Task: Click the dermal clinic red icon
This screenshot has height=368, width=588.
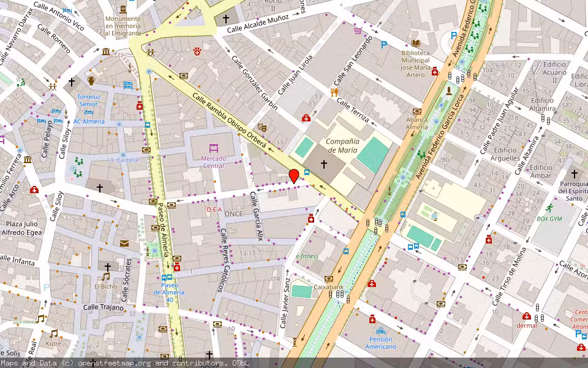Action: tap(526, 316)
